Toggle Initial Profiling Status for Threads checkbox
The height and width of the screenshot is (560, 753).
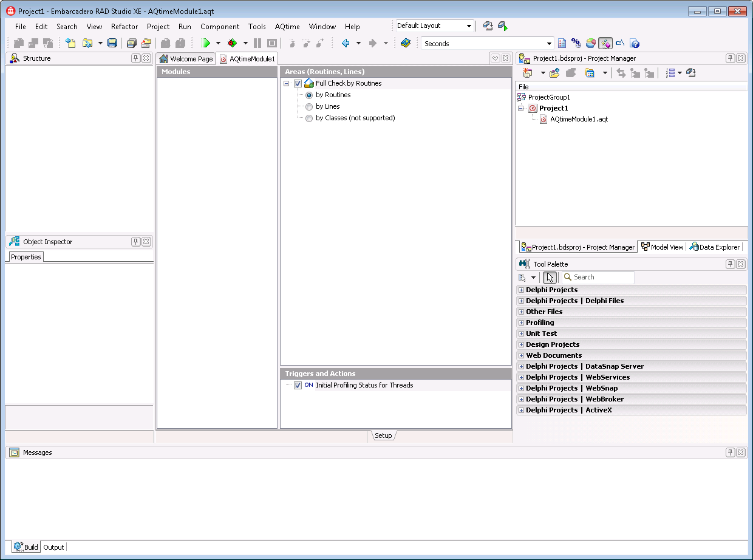coord(298,386)
